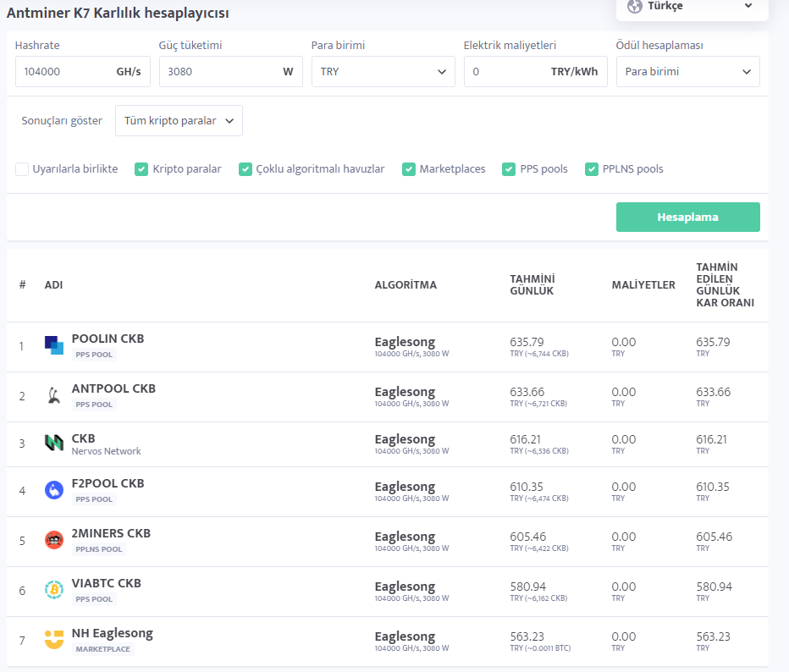Click the Algoritma column header
789x672 pixels.
pyautogui.click(x=406, y=285)
